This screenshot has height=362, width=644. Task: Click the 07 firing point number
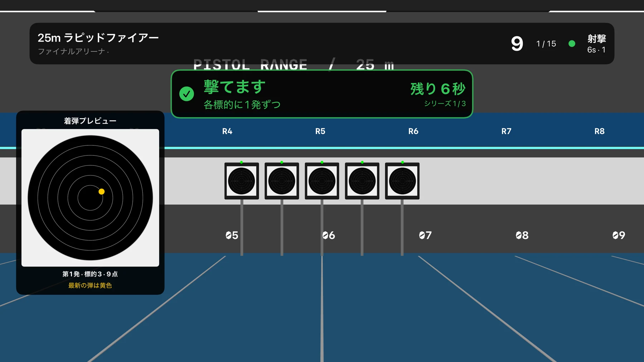pos(425,235)
